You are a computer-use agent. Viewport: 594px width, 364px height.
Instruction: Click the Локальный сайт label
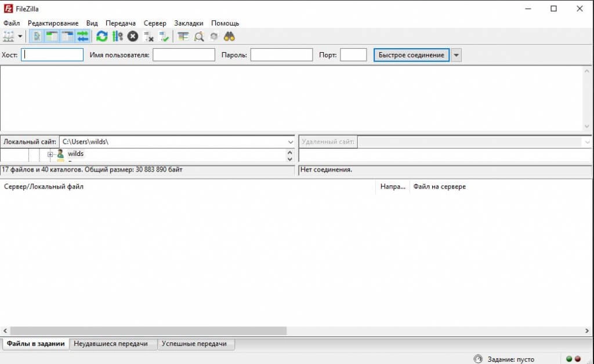coord(30,142)
